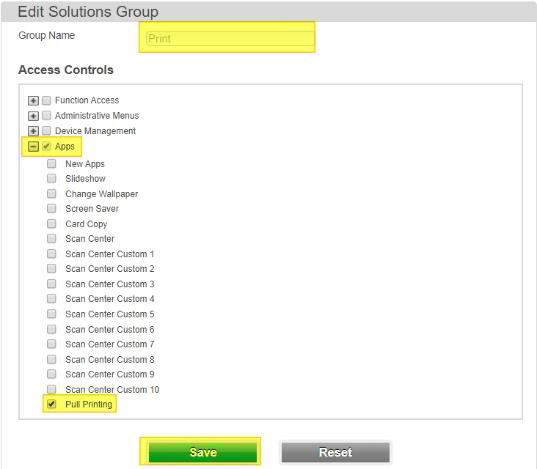Tick the Card Copy checkbox
This screenshot has width=537, height=469.
pos(52,224)
